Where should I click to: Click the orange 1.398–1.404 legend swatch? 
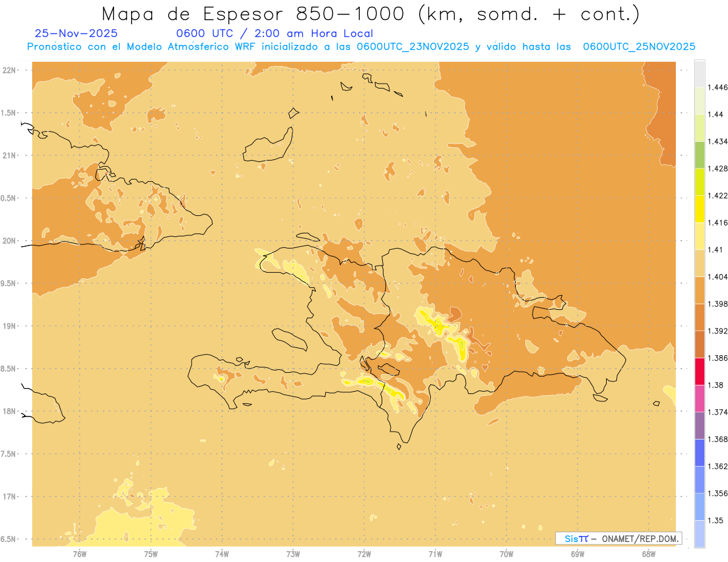coord(699,290)
